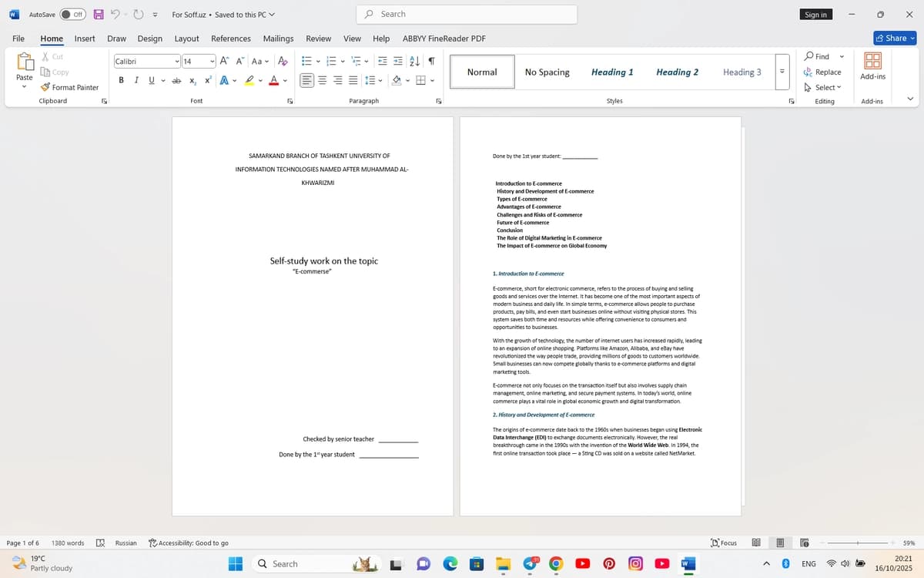Clear all formatting icon
The width and height of the screenshot is (924, 578).
click(283, 61)
